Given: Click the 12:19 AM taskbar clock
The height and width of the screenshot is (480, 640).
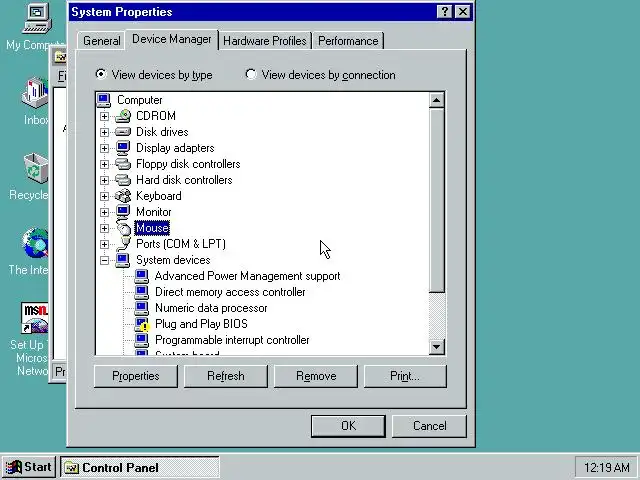Looking at the screenshot, I should coord(606,467).
